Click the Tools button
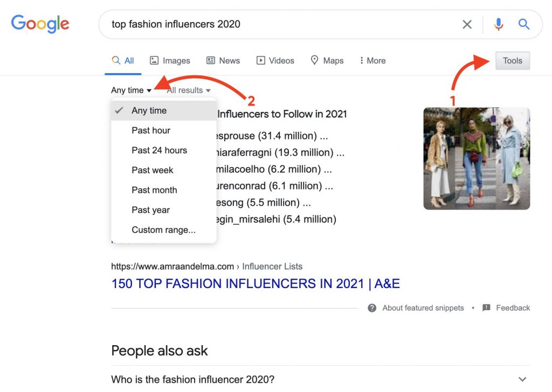The width and height of the screenshot is (552, 392). [x=512, y=61]
